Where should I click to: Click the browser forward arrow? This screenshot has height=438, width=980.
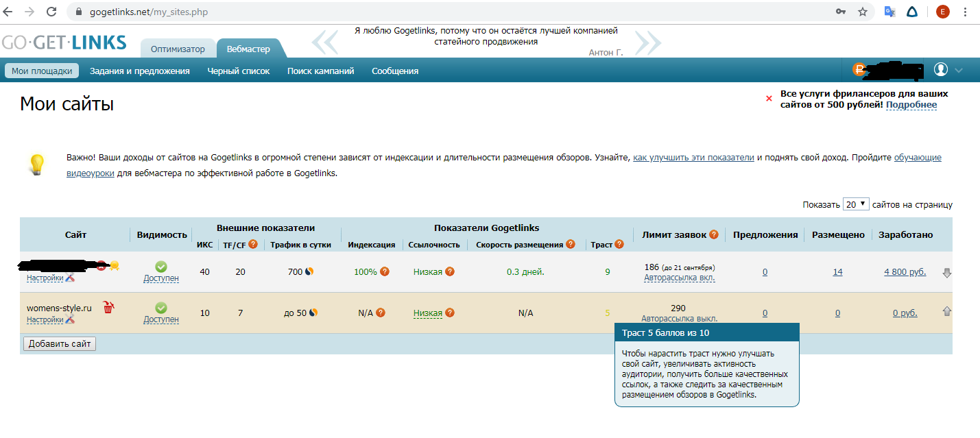pos(30,12)
